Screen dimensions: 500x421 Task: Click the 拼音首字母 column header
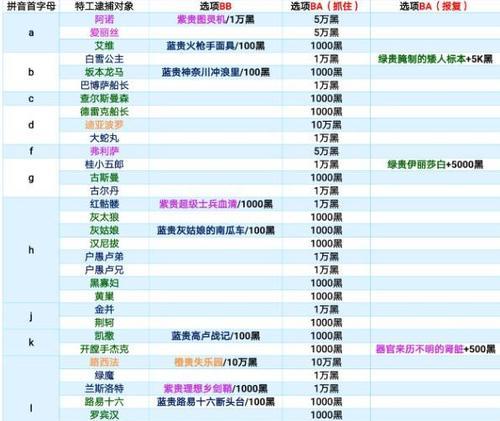coord(31,6)
